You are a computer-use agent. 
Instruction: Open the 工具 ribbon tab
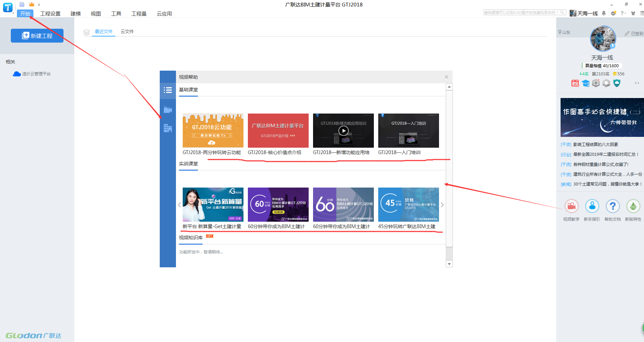pos(116,14)
